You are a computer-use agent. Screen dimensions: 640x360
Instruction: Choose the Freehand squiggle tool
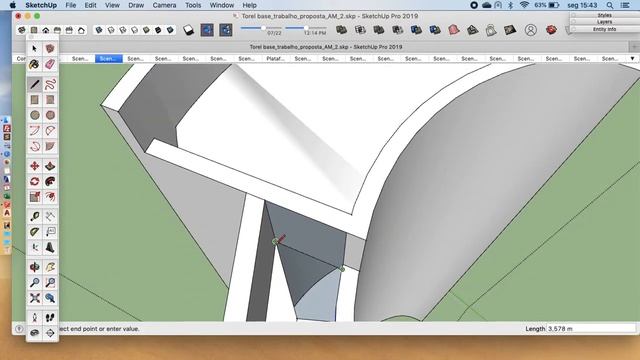pyautogui.click(x=50, y=84)
